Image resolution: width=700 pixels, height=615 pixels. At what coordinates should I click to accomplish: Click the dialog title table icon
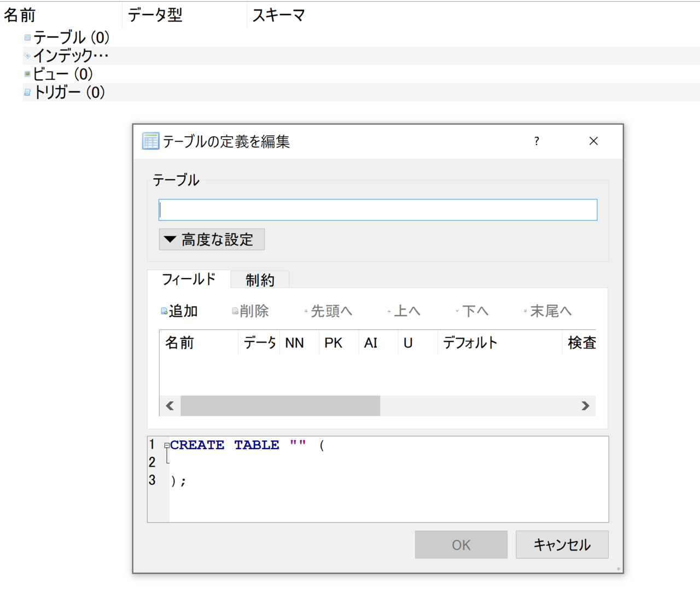pyautogui.click(x=150, y=141)
